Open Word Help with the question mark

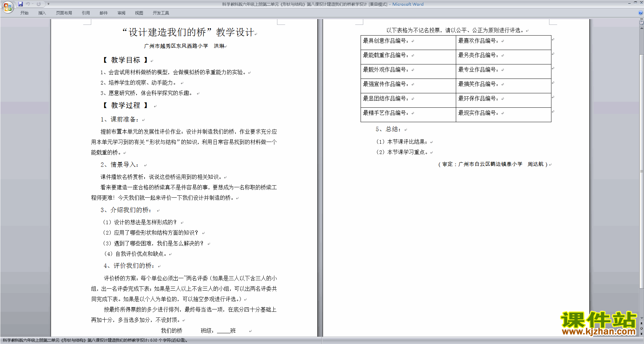tap(641, 13)
